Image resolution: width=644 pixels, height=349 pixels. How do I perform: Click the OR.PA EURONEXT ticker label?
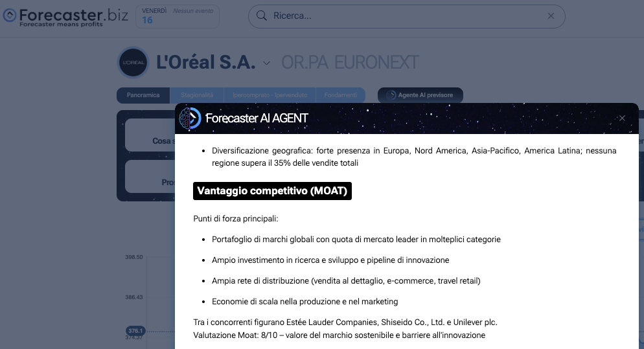tap(350, 63)
